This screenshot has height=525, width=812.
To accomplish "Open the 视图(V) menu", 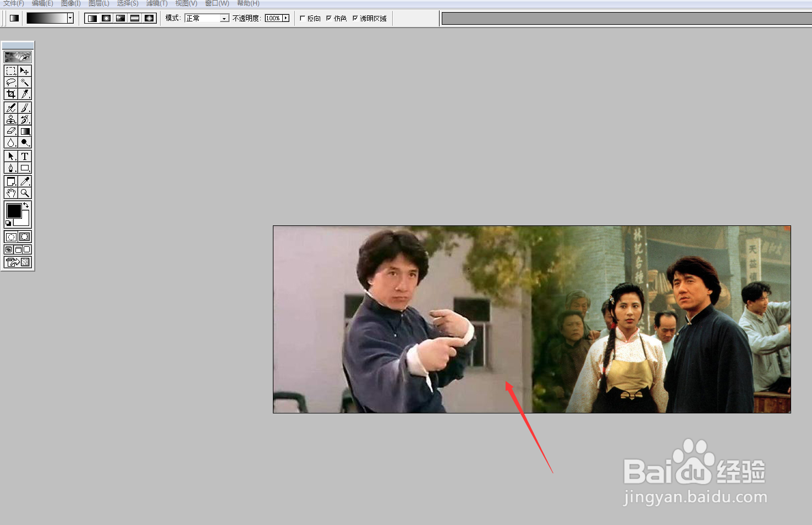I will tap(186, 3).
